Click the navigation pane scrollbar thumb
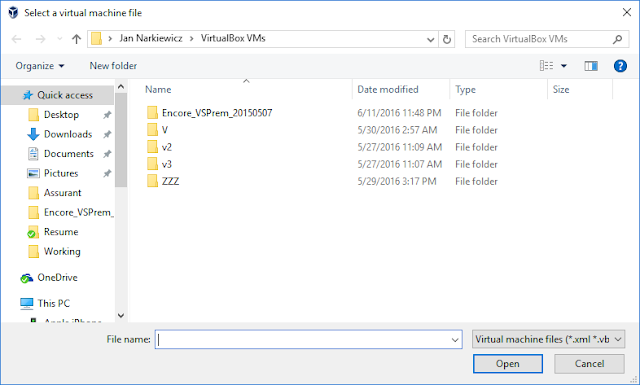Screen dimensions: 640x385 click(121, 140)
